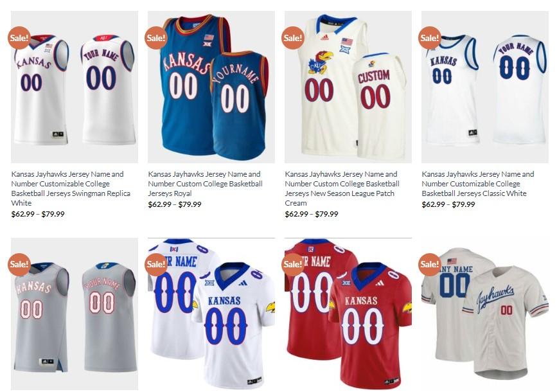Click Sale badge on red Kansas football jersey
The width and height of the screenshot is (557, 392).
pos(293,264)
